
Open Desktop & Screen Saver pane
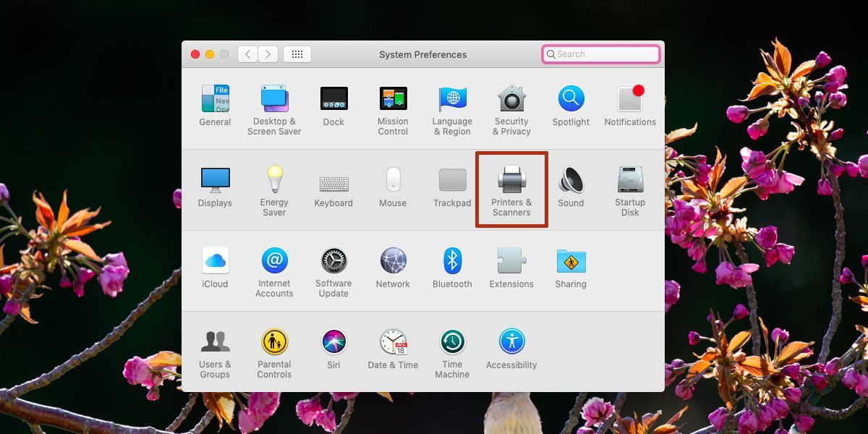(274, 110)
